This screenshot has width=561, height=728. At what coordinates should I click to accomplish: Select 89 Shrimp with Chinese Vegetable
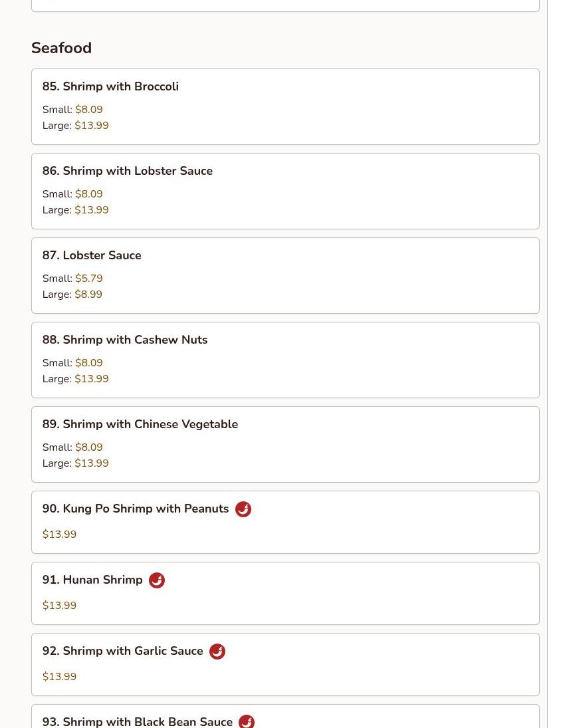285,445
